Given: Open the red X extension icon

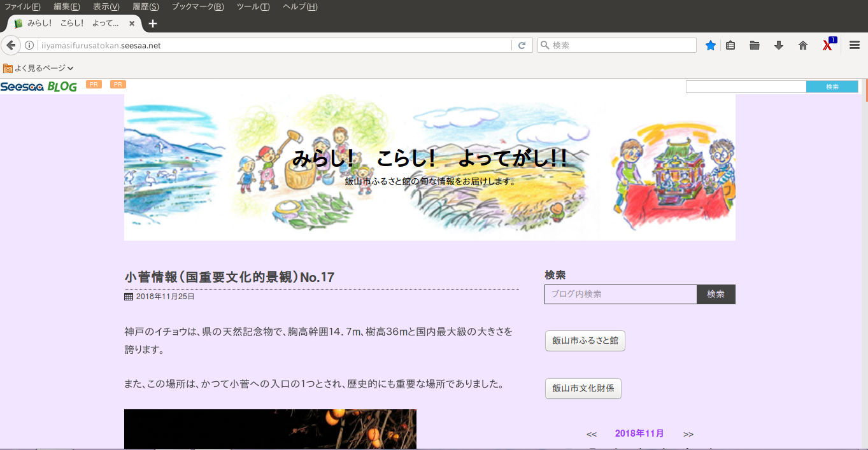Looking at the screenshot, I should pos(829,45).
